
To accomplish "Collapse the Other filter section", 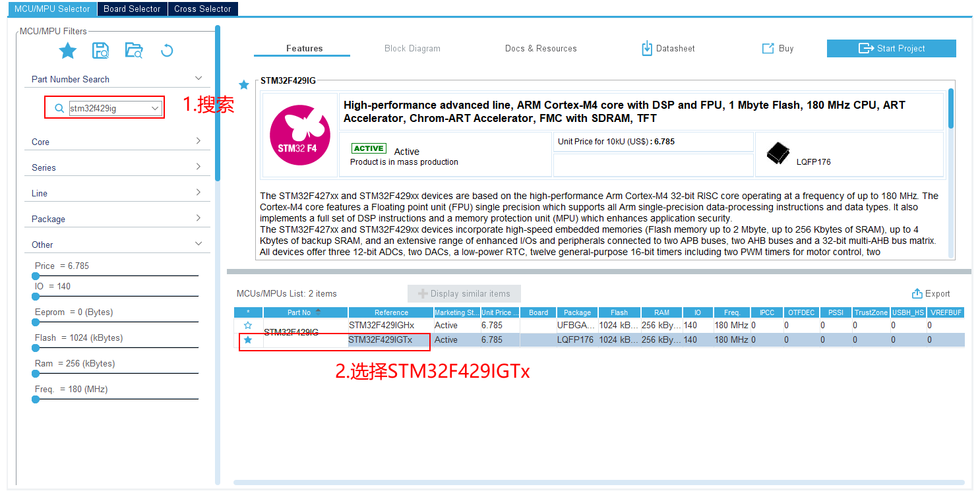I will pos(199,244).
